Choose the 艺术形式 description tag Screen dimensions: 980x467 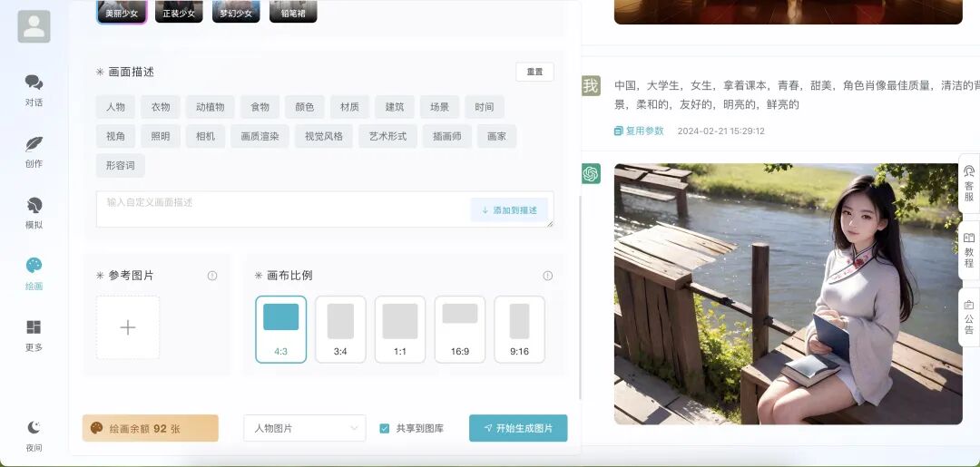pos(387,136)
